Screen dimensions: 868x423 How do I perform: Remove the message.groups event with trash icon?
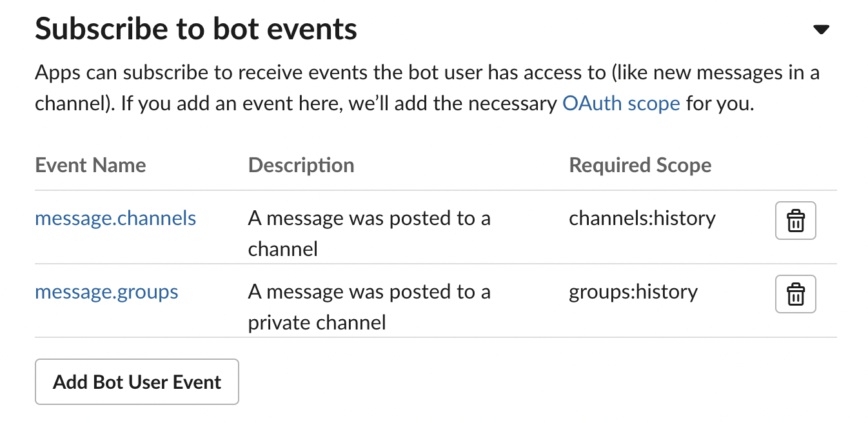pyautogui.click(x=795, y=295)
